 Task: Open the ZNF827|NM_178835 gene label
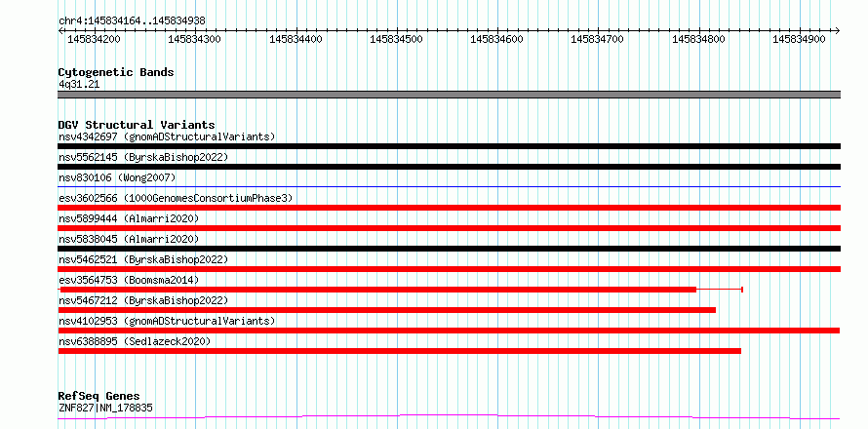coord(105,409)
